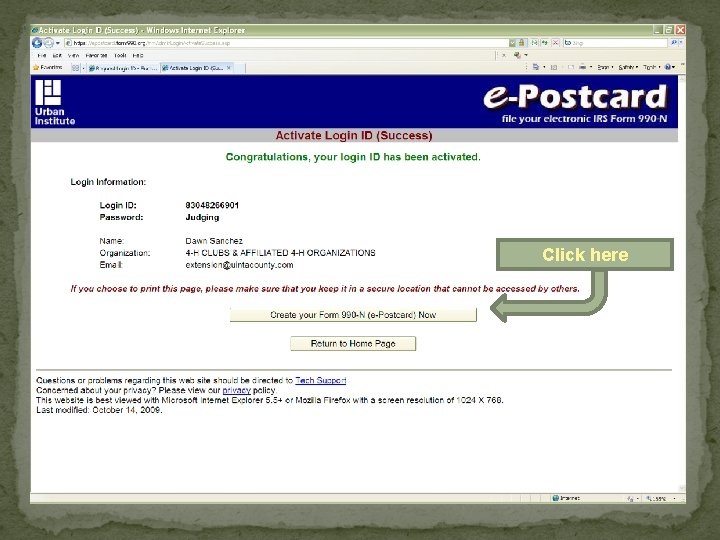This screenshot has width=720, height=540.
Task: Open the recent pages dropdown beside Forward
Action: [x=57, y=43]
